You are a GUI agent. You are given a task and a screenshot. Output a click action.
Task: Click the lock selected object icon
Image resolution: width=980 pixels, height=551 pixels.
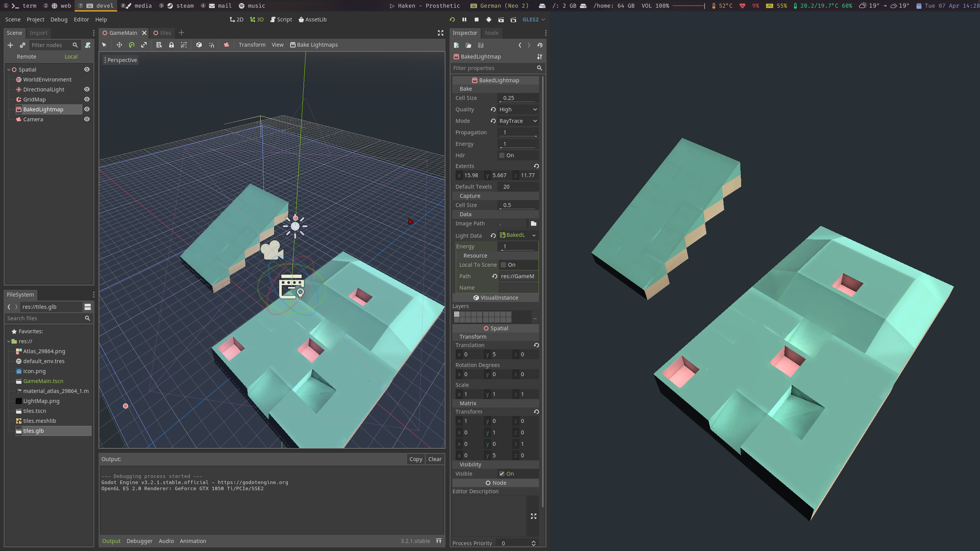click(x=171, y=45)
